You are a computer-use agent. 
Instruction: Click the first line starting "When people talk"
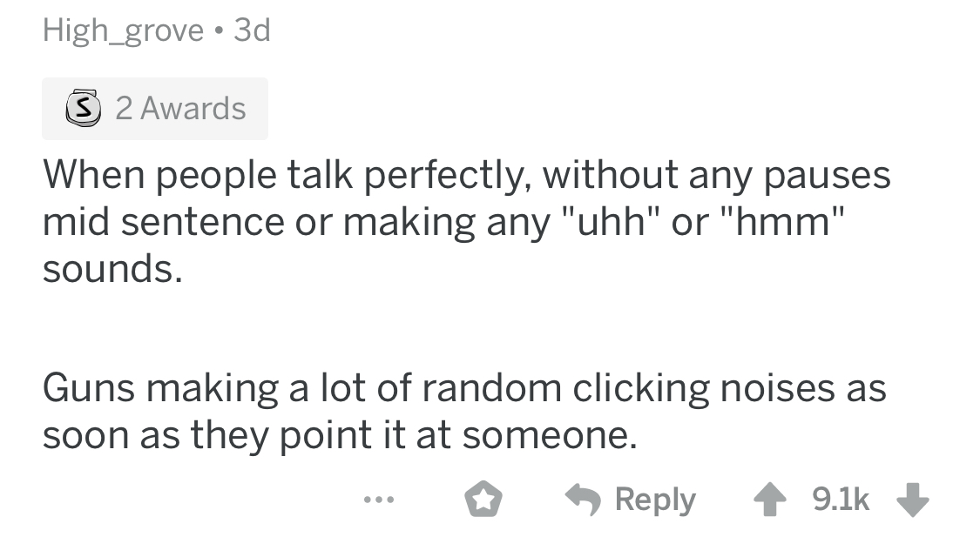(x=466, y=176)
